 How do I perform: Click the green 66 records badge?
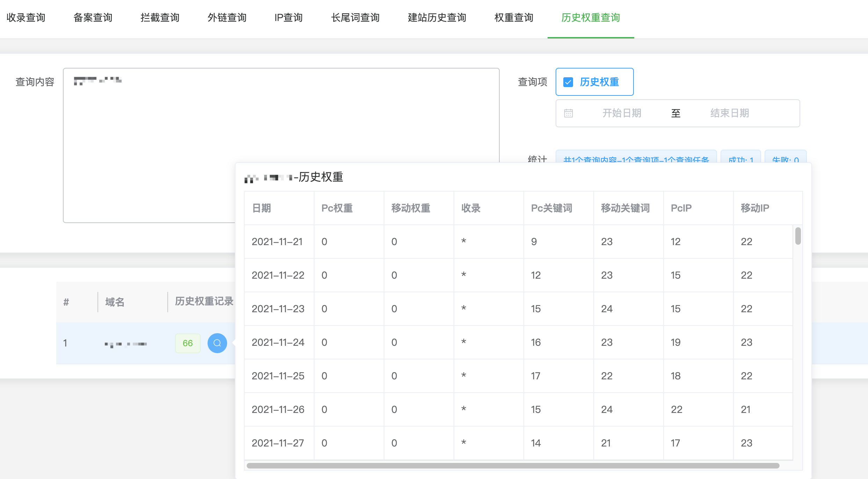click(188, 343)
